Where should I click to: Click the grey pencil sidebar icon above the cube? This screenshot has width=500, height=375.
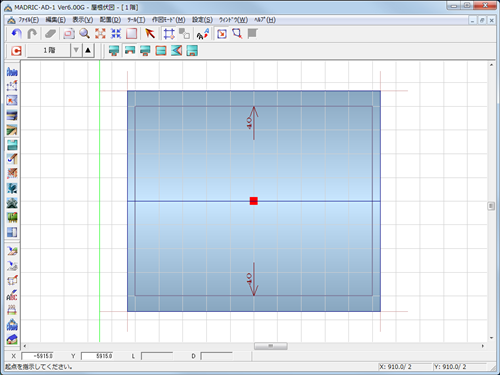click(x=12, y=266)
